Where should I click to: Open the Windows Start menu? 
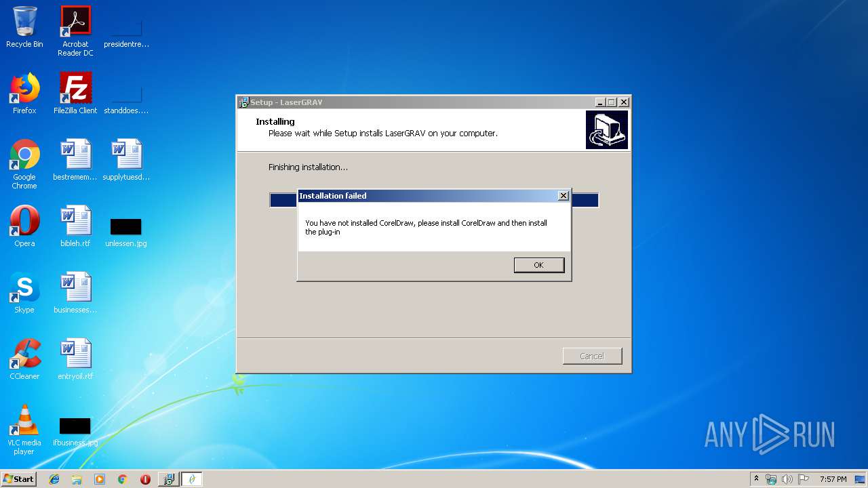point(18,479)
